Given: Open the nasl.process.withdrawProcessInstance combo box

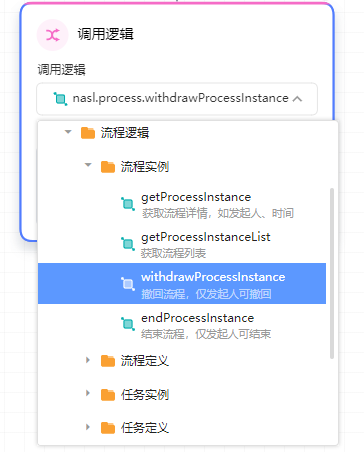Looking at the screenshot, I should [177, 99].
